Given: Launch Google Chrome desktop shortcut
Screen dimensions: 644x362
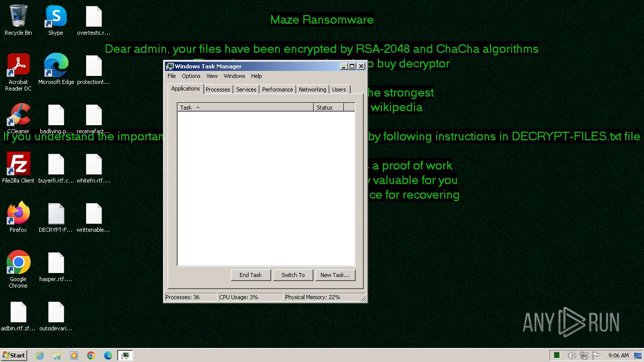Looking at the screenshot, I should (18, 270).
